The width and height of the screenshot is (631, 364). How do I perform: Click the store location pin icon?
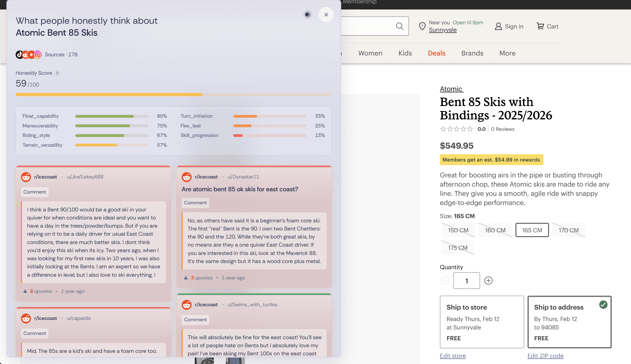tap(422, 26)
